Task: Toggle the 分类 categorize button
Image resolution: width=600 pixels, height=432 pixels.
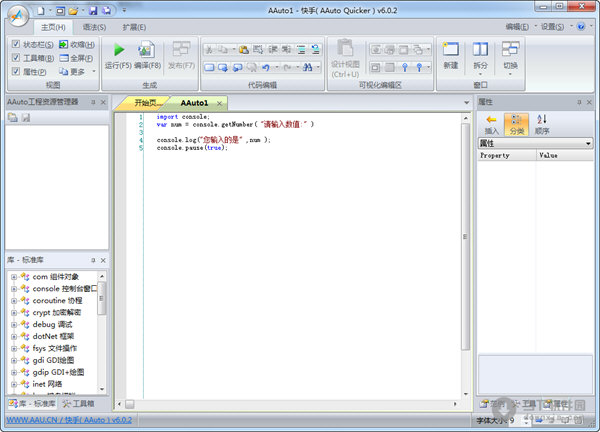Action: 517,124
